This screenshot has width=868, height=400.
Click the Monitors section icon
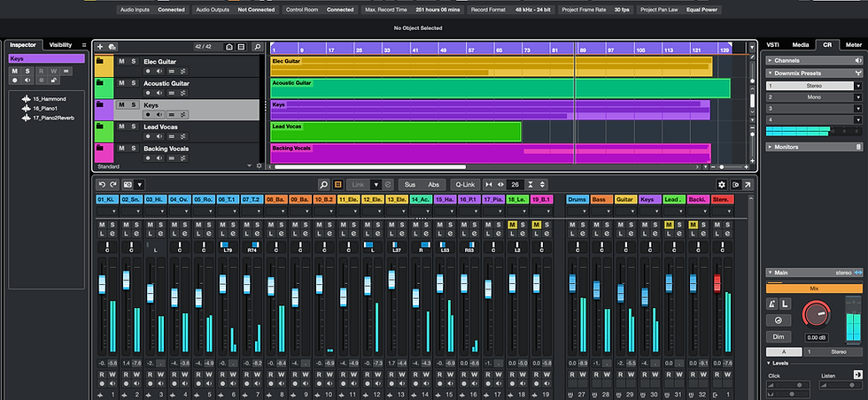coord(858,147)
